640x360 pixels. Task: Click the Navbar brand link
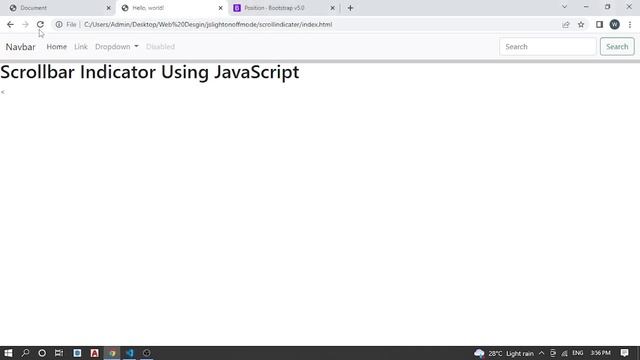click(x=20, y=47)
